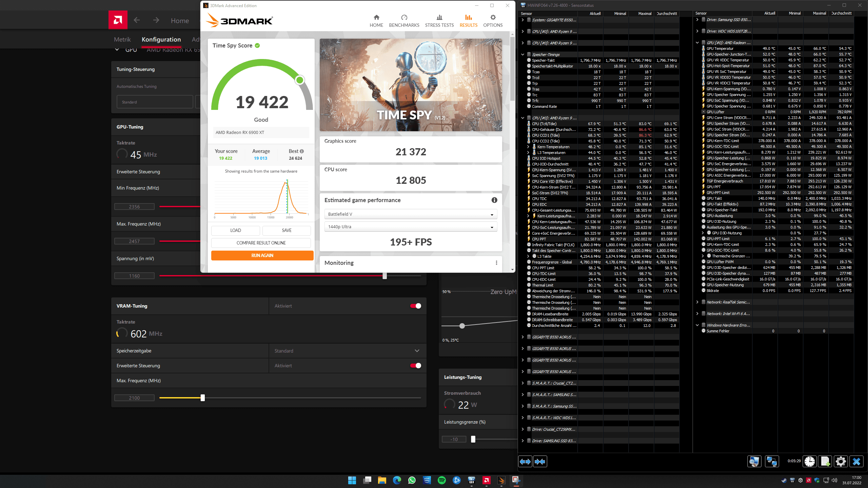Open WhatsApp from taskbar
This screenshot has width=868, height=488.
[412, 480]
